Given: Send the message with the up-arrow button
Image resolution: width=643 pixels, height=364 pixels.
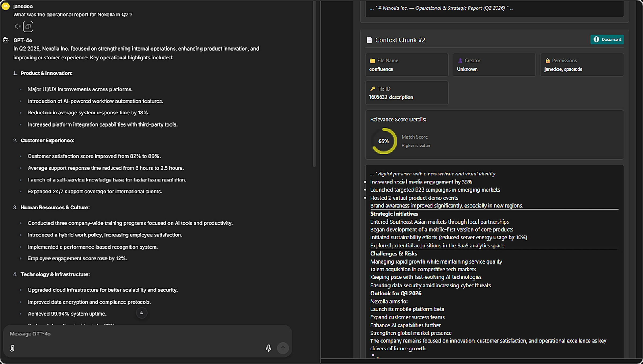Looking at the screenshot, I should [283, 348].
